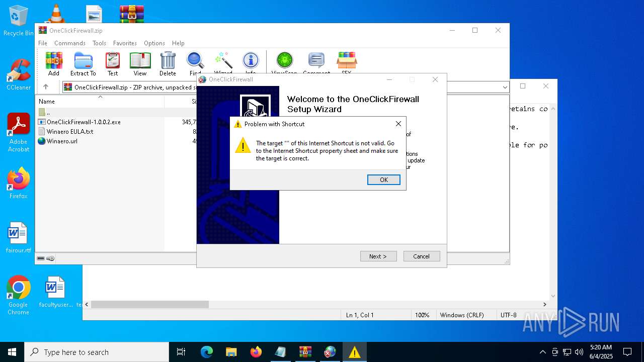Sort archive files by Name column header
This screenshot has height=362, width=644.
point(100,102)
